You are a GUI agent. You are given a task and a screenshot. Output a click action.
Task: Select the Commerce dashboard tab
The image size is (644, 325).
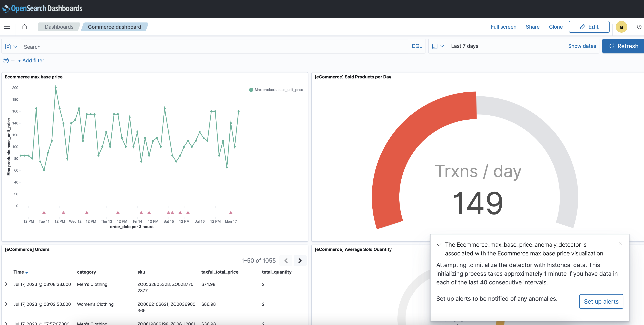114,26
